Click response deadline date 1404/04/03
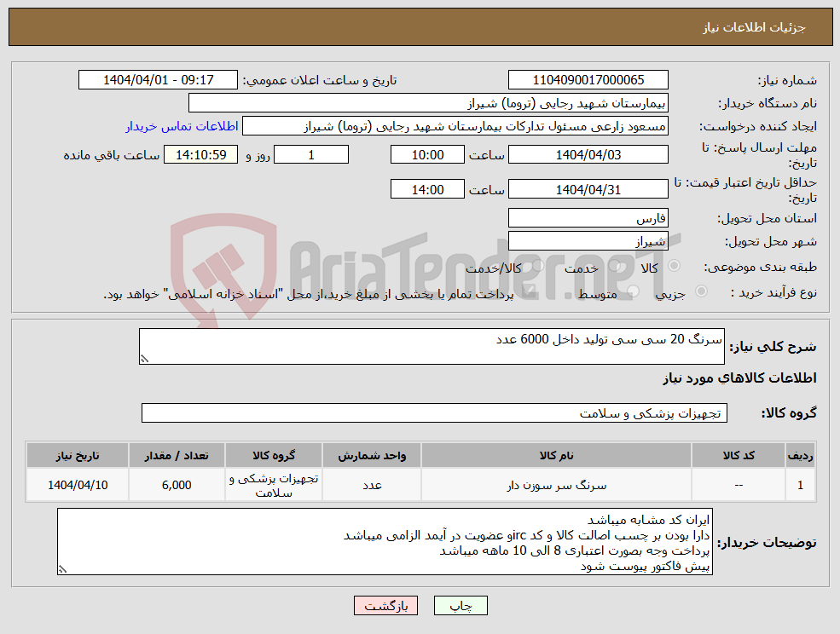The height and width of the screenshot is (634, 840). click(x=588, y=155)
